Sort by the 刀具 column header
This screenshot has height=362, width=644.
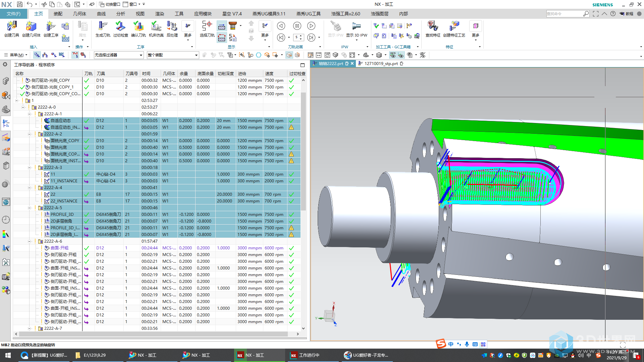[109, 73]
